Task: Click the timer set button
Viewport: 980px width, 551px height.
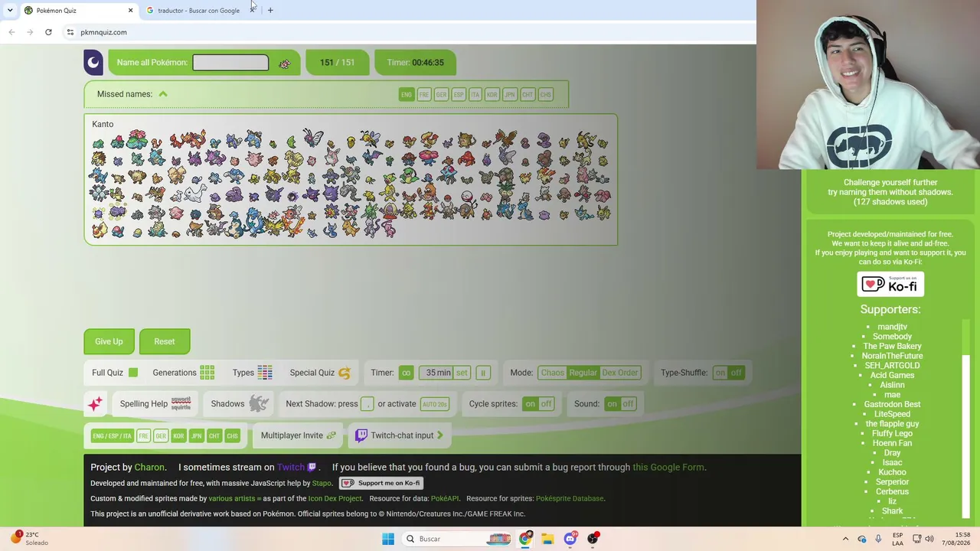Action: click(462, 373)
